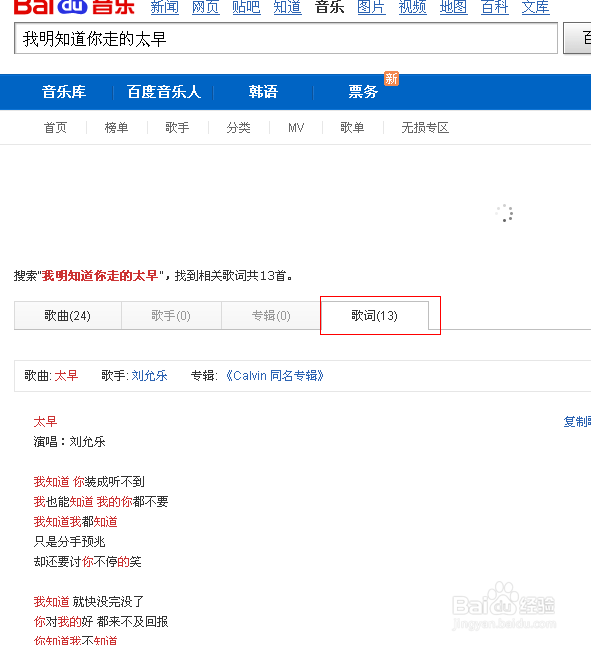Open the 视频 link in top navigation
591x645 pixels.
click(x=413, y=7)
